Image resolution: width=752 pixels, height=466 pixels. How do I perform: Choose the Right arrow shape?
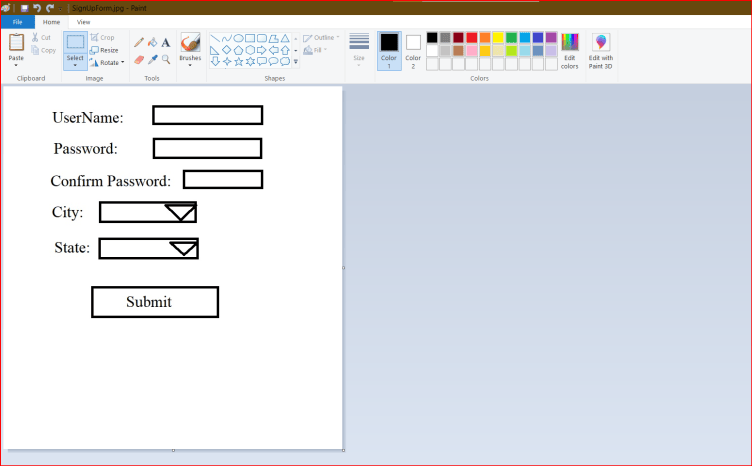[262, 50]
